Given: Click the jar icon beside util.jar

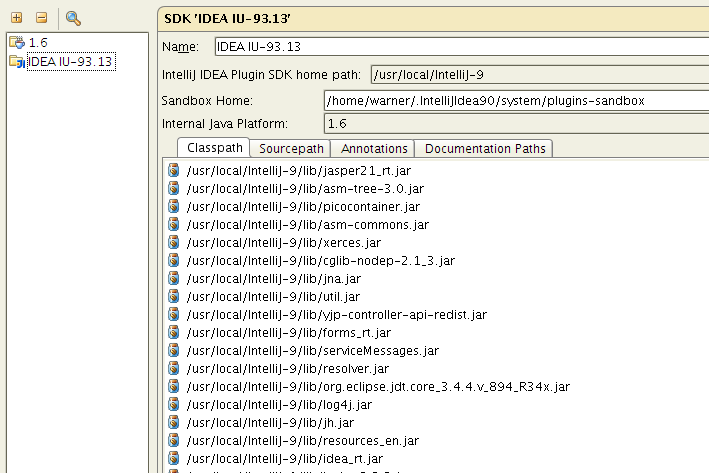Looking at the screenshot, I should coord(174,296).
